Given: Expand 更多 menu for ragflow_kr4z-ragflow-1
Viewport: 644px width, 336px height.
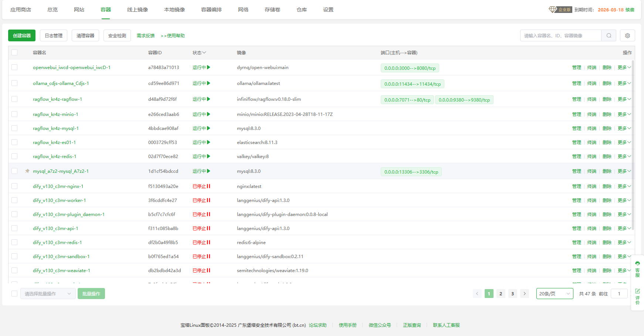Looking at the screenshot, I should tap(624, 99).
